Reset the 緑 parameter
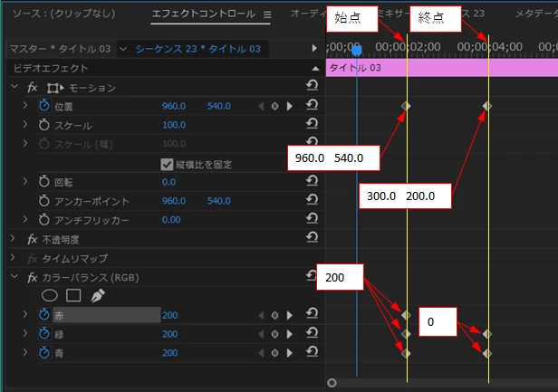Image resolution: width=558 pixels, height=392 pixels. tap(312, 332)
